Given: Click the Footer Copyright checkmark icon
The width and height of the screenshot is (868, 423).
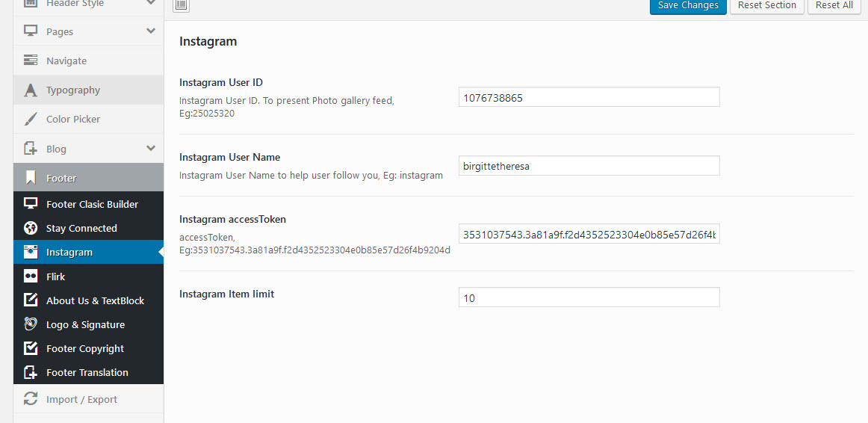Looking at the screenshot, I should 31,348.
